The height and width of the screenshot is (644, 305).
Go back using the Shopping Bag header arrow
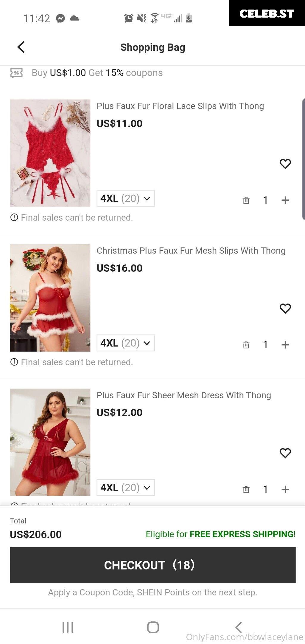point(21,47)
